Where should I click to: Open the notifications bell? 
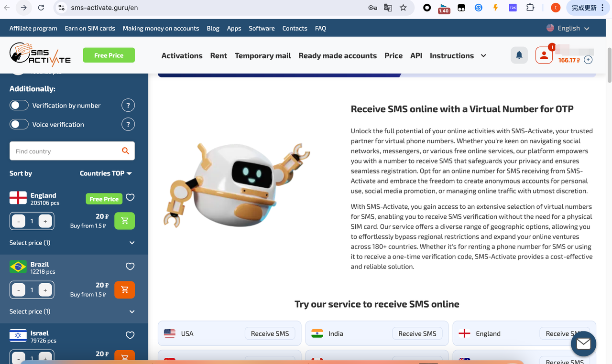[x=519, y=55]
